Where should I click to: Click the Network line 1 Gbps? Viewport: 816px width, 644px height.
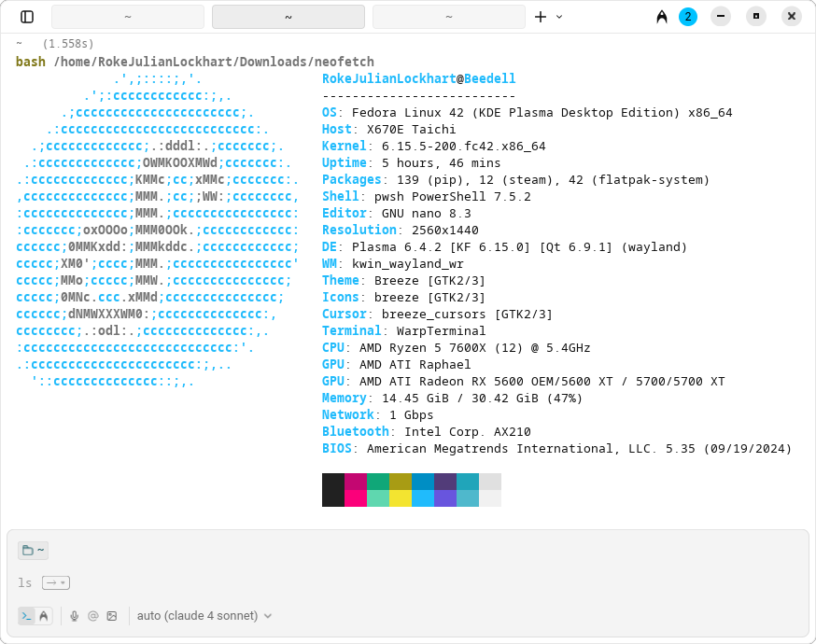point(378,414)
